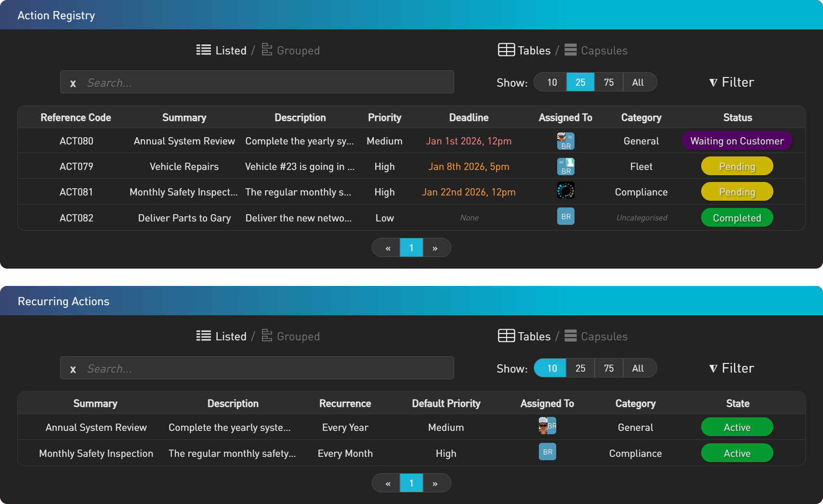Screen dimensions: 823x504
Task: Expand the Filter in Action Registry
Action: point(732,82)
